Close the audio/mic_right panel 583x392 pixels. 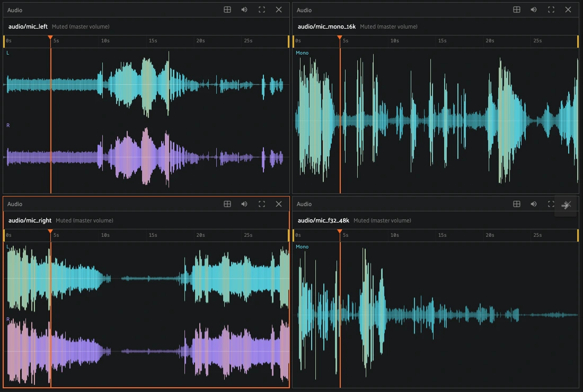pos(279,203)
